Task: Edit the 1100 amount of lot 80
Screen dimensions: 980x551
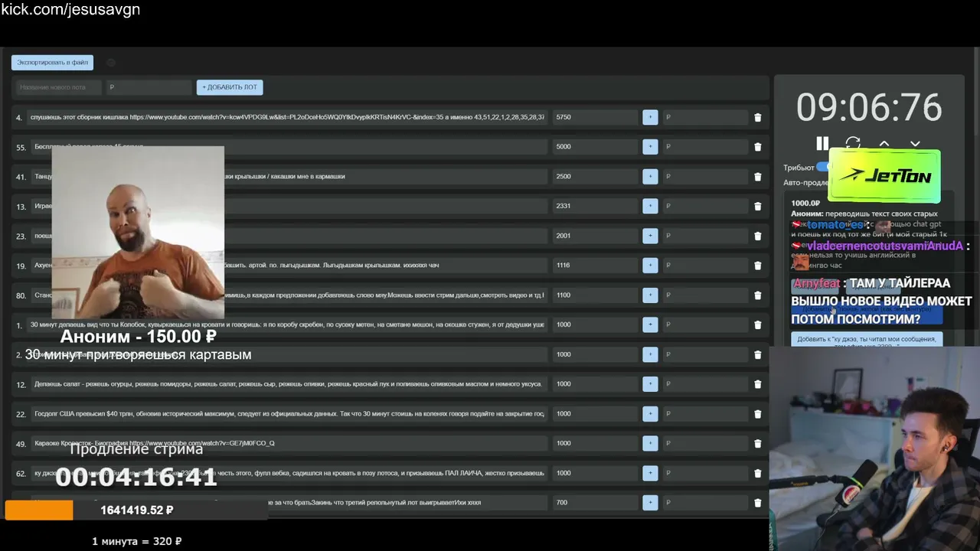Action: point(595,295)
